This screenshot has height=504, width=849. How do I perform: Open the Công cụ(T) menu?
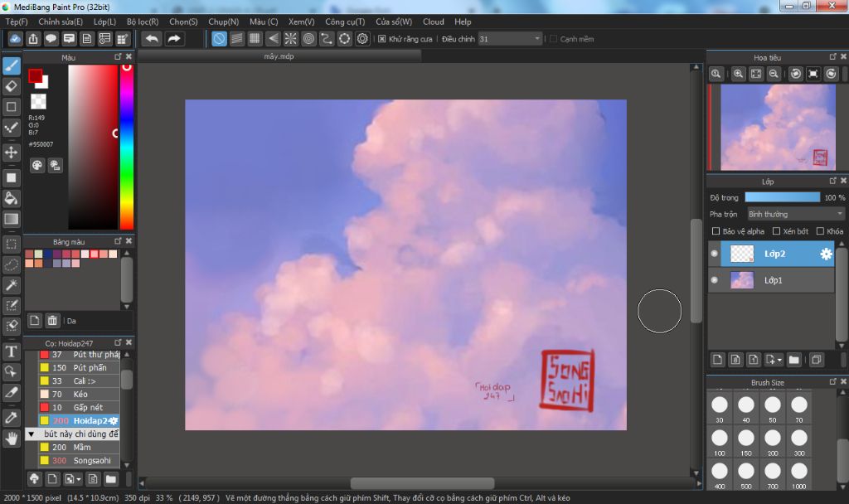(345, 22)
